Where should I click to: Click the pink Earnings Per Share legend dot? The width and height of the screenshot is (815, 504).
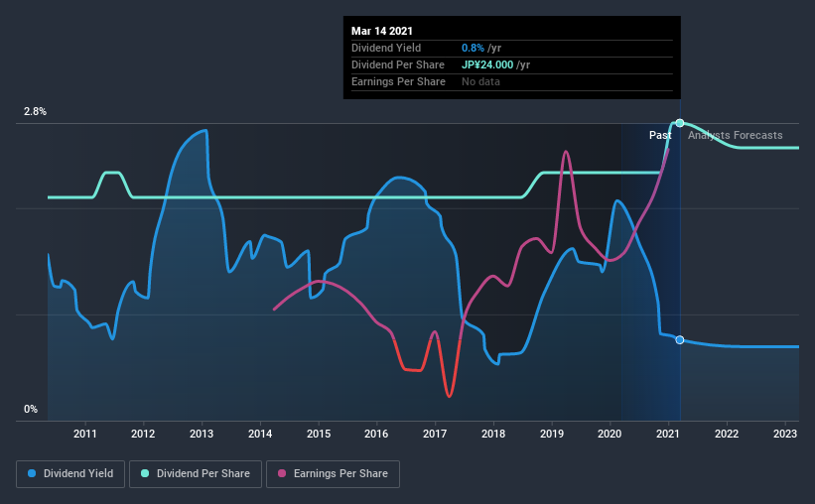pyautogui.click(x=282, y=473)
